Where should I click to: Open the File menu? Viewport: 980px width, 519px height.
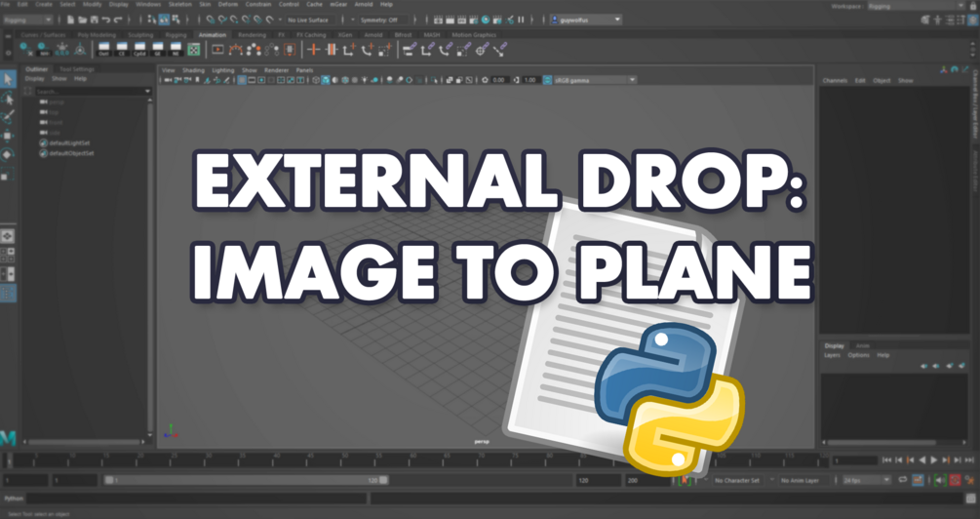(x=6, y=4)
